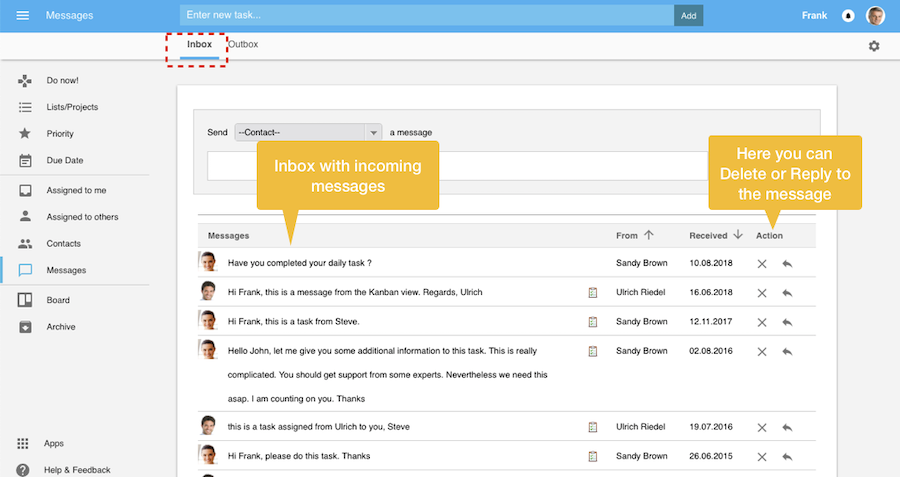Delete the message received 10.08.2018
Screen dimensions: 900x477
(x=762, y=264)
